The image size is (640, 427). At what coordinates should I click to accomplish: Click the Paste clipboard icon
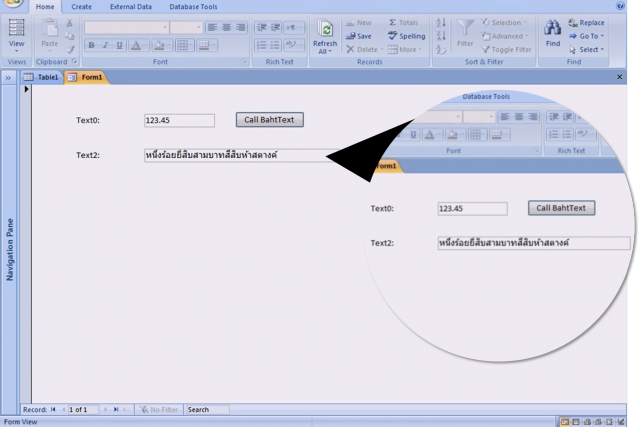pyautogui.click(x=50, y=29)
